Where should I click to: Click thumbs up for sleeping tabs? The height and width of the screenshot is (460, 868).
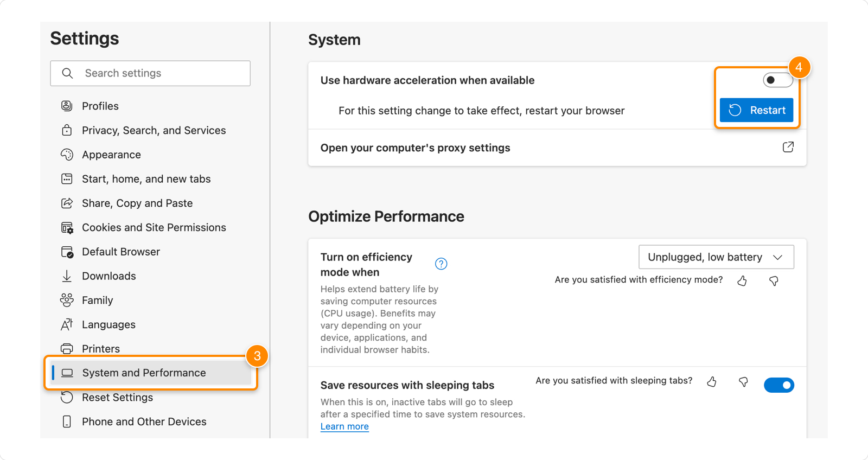click(712, 382)
